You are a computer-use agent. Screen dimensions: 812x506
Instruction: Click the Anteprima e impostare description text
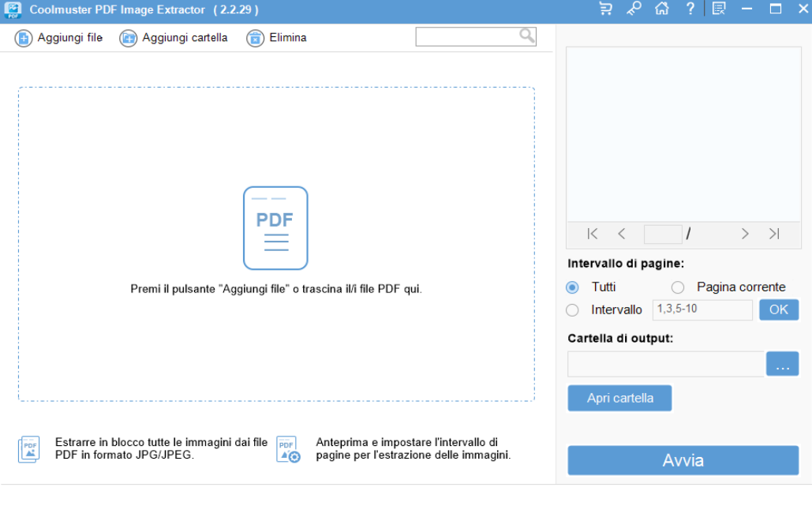413,449
